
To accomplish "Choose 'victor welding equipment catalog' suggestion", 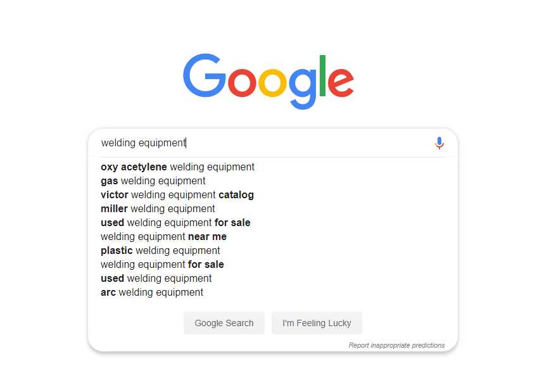I will point(177,195).
